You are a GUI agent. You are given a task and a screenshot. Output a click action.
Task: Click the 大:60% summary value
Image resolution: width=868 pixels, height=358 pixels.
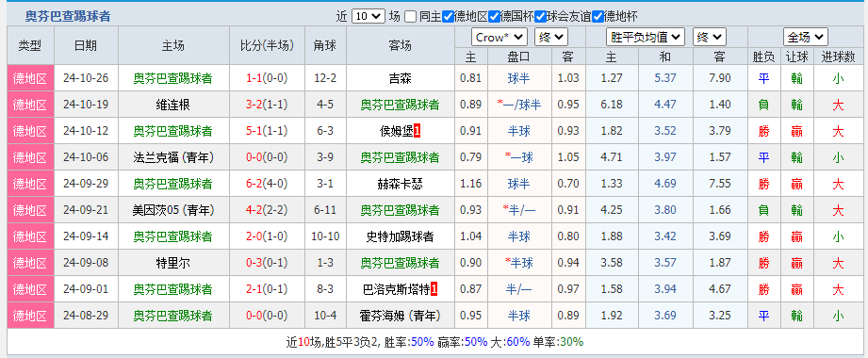511,342
